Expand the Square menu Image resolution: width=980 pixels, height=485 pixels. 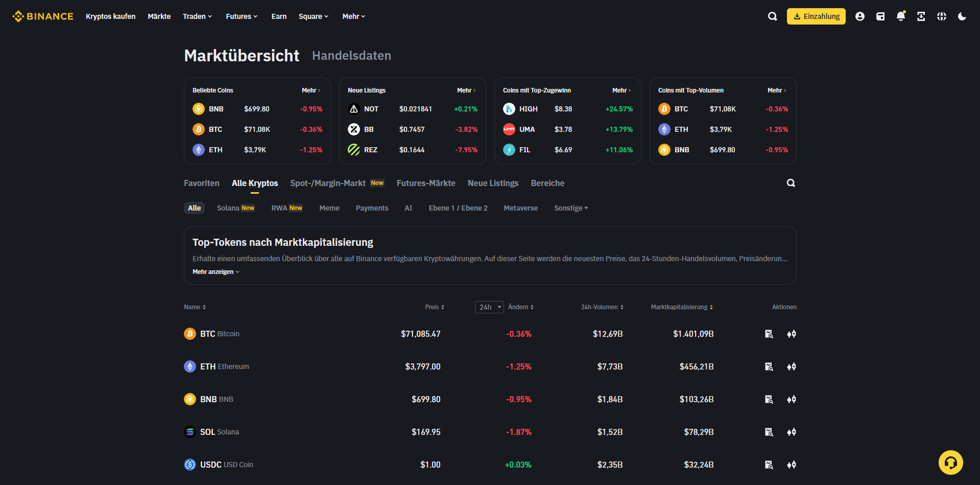pyautogui.click(x=314, y=16)
